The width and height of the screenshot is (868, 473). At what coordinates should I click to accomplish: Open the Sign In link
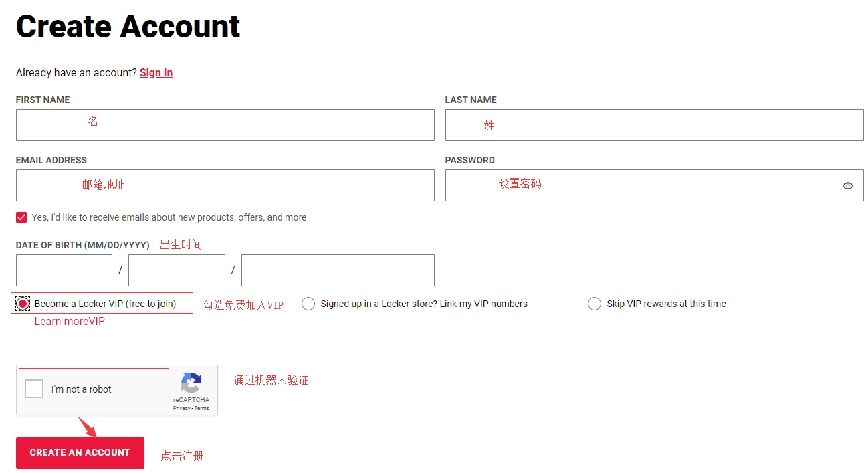coord(156,72)
